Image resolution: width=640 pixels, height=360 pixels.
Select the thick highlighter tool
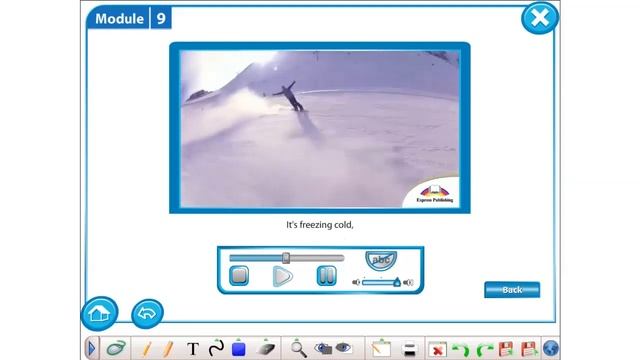(168, 349)
